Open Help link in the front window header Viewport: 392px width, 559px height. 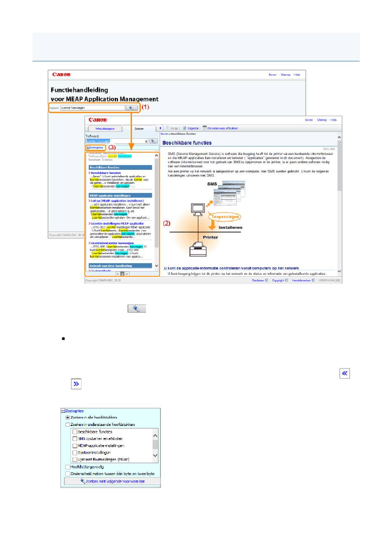pyautogui.click(x=334, y=120)
